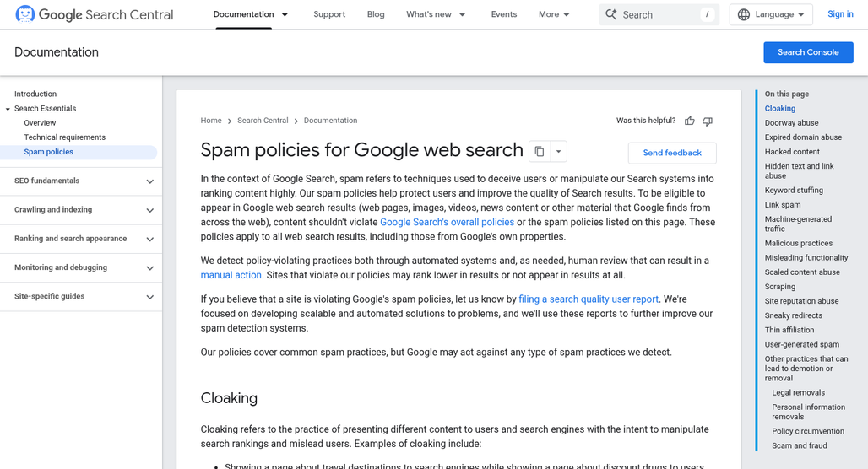Click the globe Language icon

pyautogui.click(x=744, y=14)
